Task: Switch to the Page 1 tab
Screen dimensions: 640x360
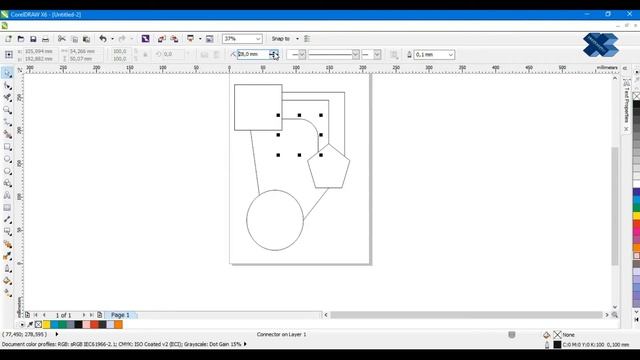Action: [x=120, y=315]
